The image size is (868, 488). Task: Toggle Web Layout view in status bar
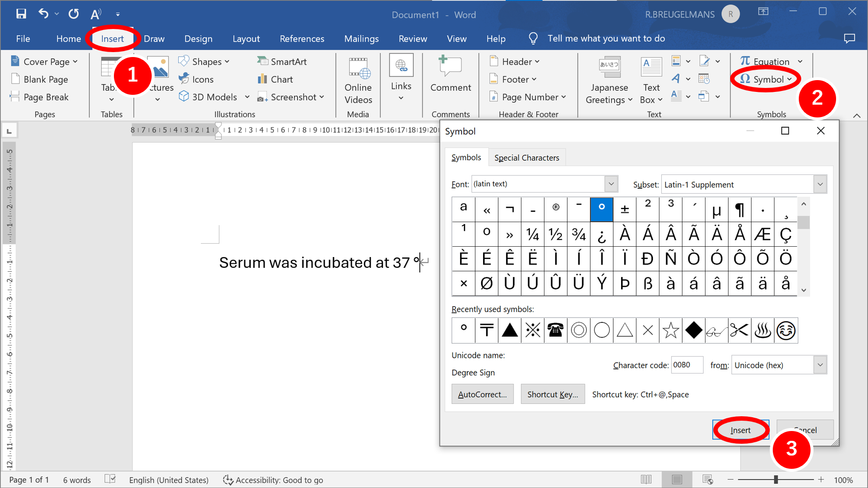click(x=707, y=480)
